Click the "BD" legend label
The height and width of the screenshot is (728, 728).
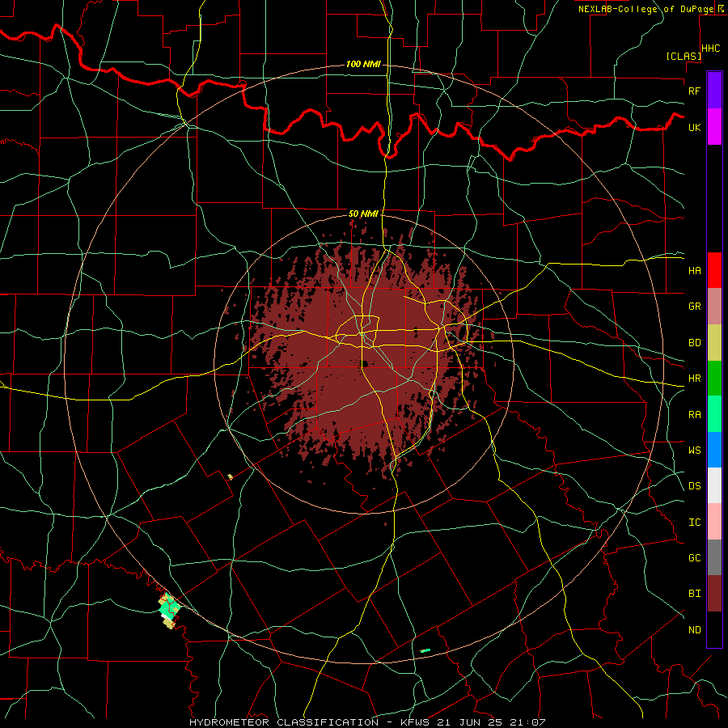[x=694, y=343]
